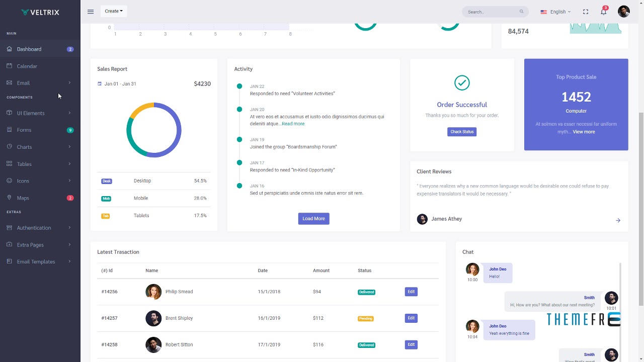Open the Forms menu item
Image resolution: width=644 pixels, height=362 pixels.
[40, 130]
